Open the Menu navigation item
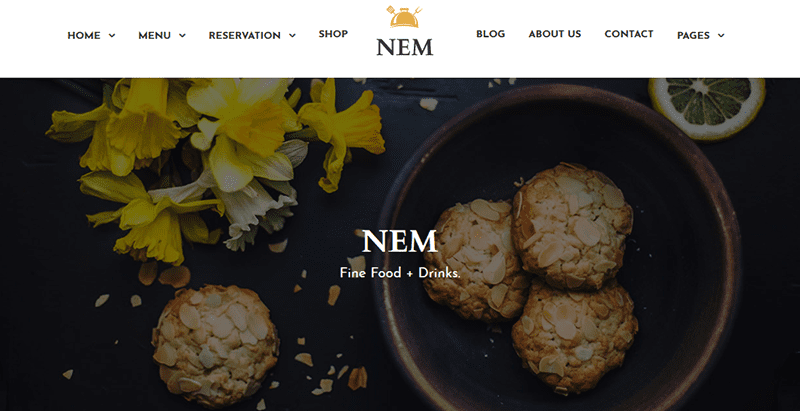Viewport: 800px width, 411px height. tap(155, 36)
